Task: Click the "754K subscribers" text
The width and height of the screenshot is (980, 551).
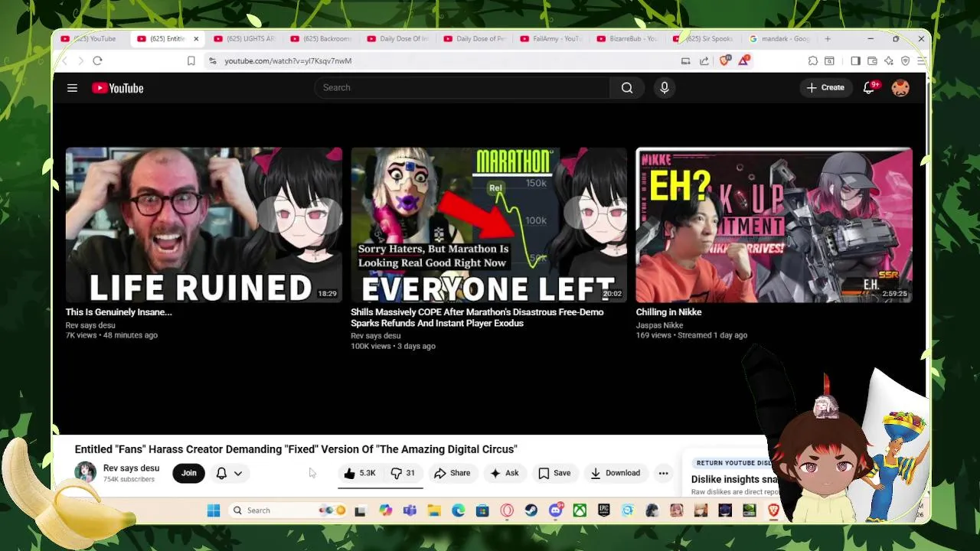Action: pyautogui.click(x=129, y=480)
